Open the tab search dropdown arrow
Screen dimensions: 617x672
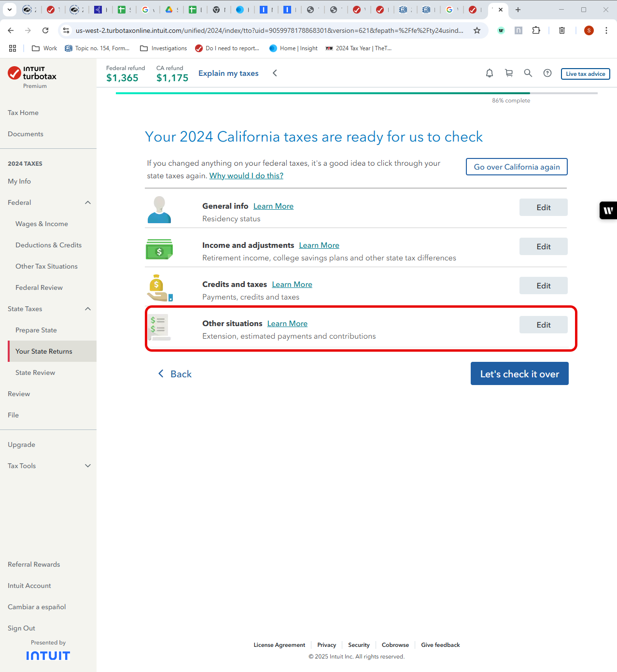coord(10,10)
